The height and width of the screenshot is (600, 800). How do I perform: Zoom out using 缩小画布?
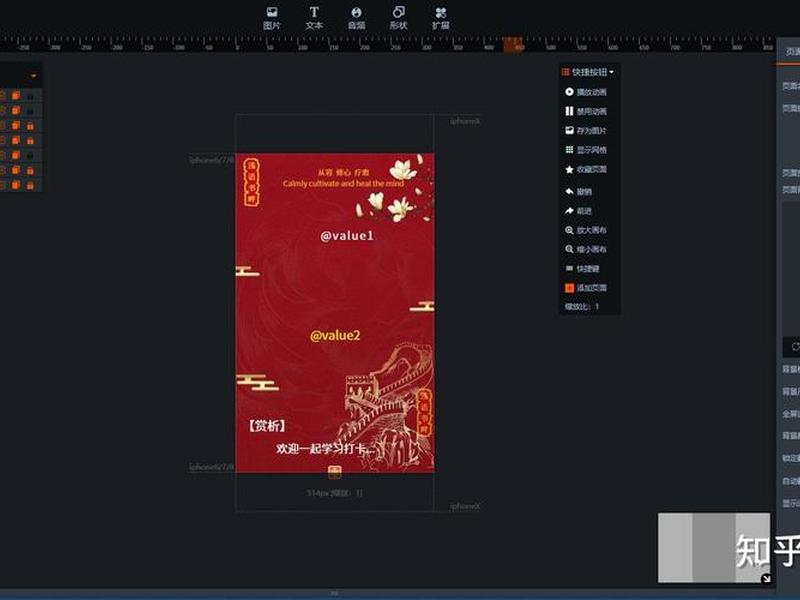pos(586,249)
